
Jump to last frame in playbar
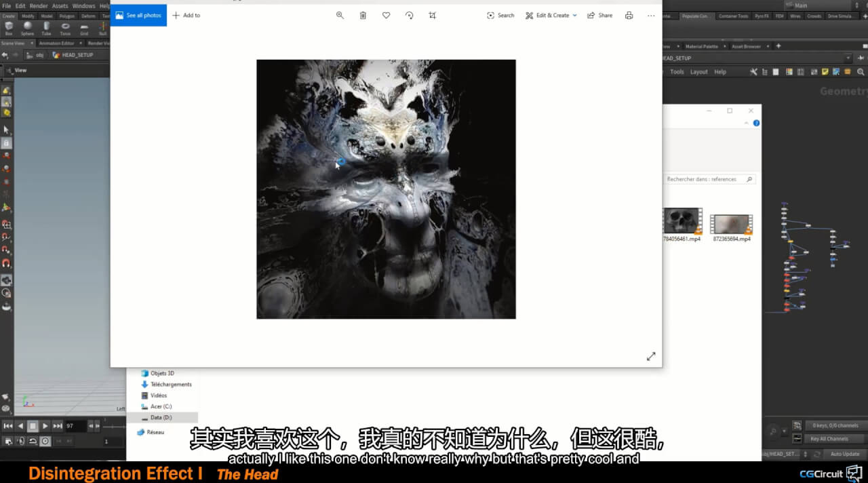[58, 426]
